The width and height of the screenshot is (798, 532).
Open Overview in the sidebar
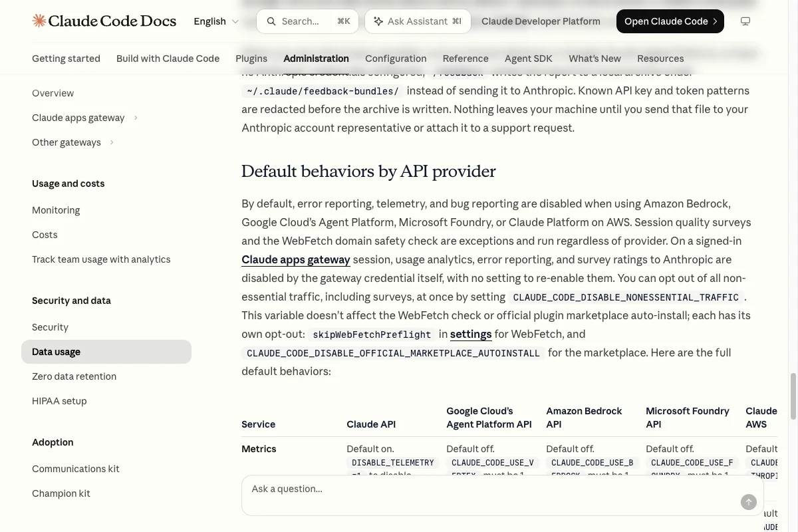click(x=53, y=93)
